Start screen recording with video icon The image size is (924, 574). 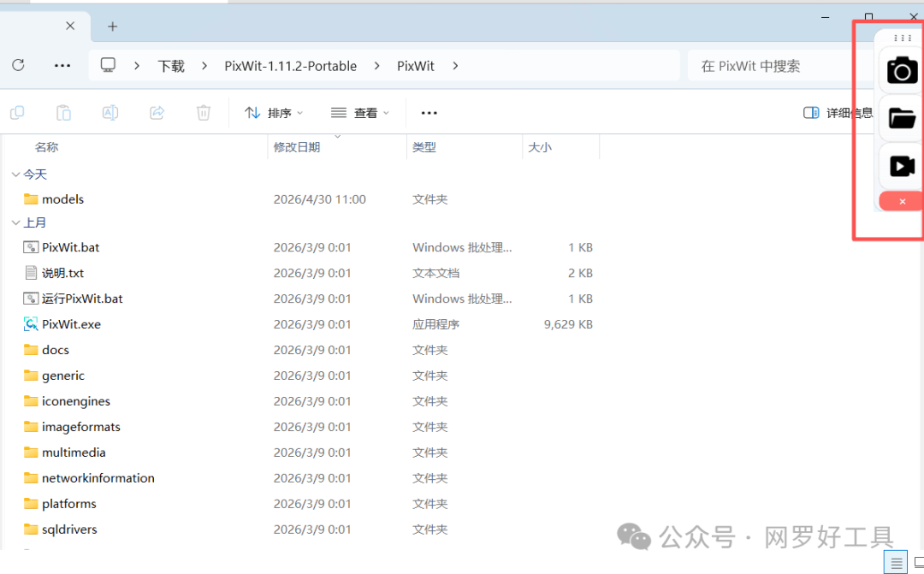click(903, 166)
